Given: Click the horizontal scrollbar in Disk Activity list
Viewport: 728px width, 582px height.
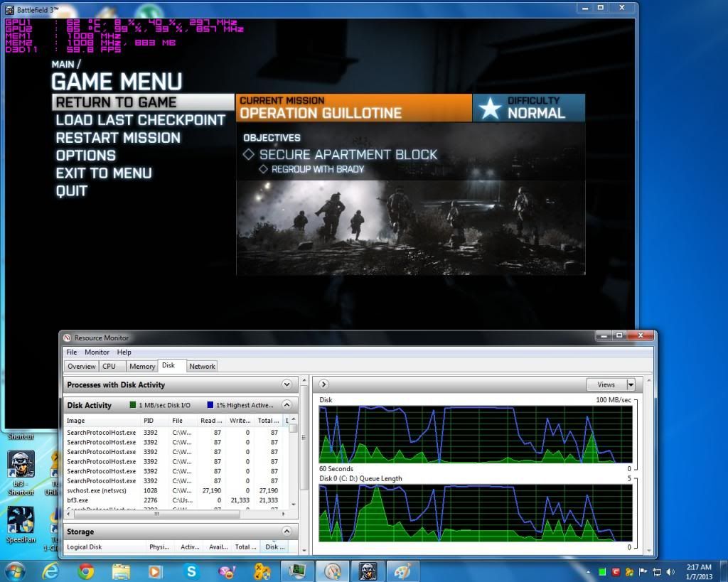Looking at the screenshot, I should pyautogui.click(x=156, y=514).
